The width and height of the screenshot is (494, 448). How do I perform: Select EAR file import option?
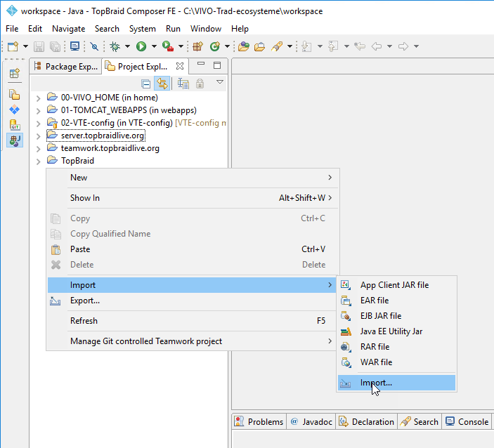tap(396, 301)
